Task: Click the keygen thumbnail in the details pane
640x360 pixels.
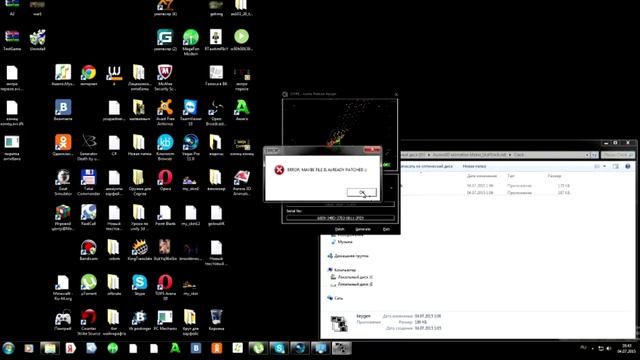Action: (x=340, y=323)
